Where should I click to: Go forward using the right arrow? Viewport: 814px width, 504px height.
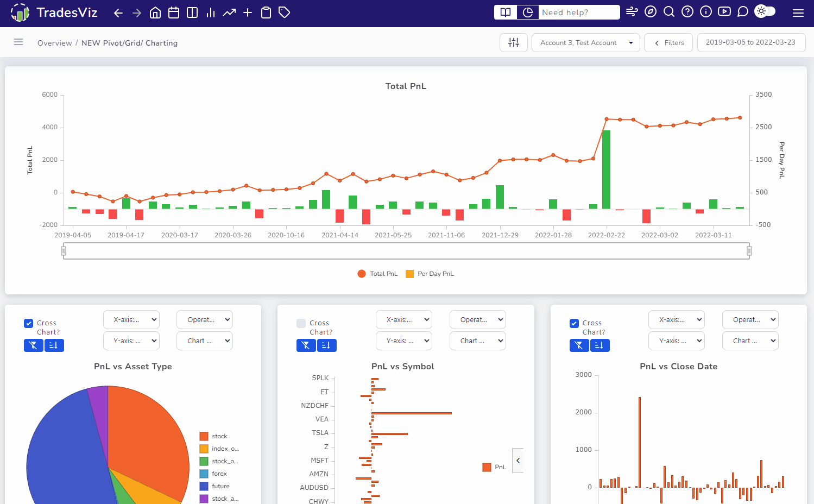click(137, 12)
